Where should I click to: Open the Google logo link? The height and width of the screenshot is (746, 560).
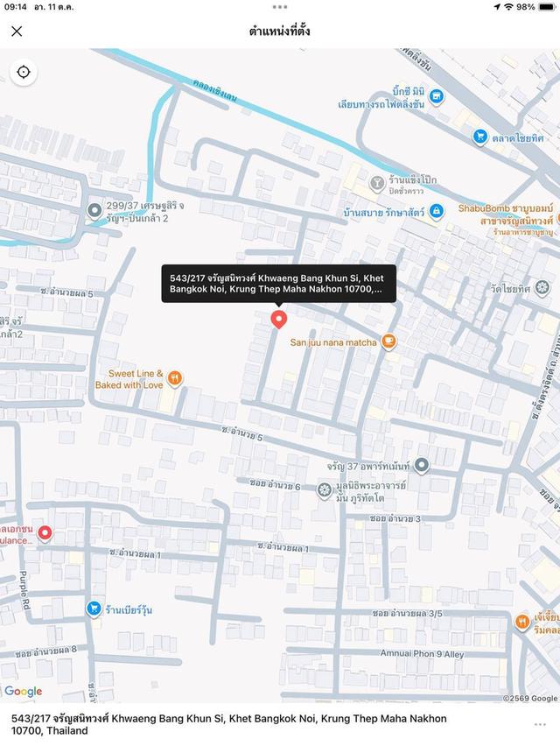click(x=24, y=692)
